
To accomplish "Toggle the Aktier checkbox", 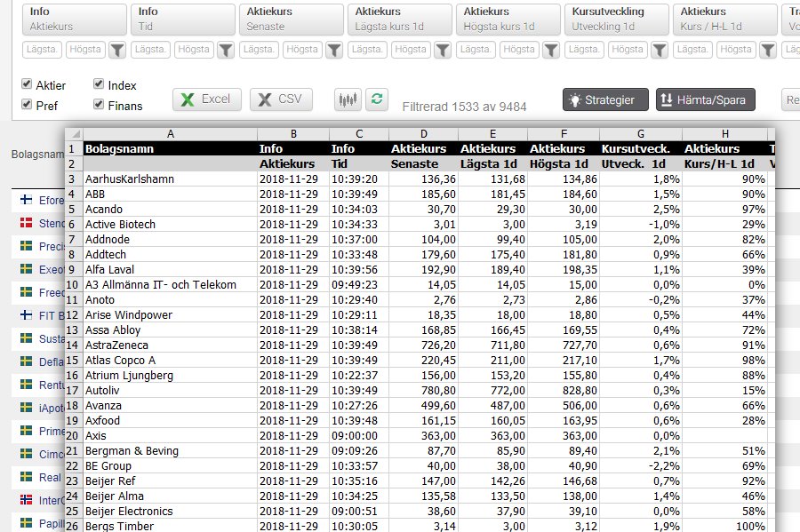I will (x=27, y=83).
